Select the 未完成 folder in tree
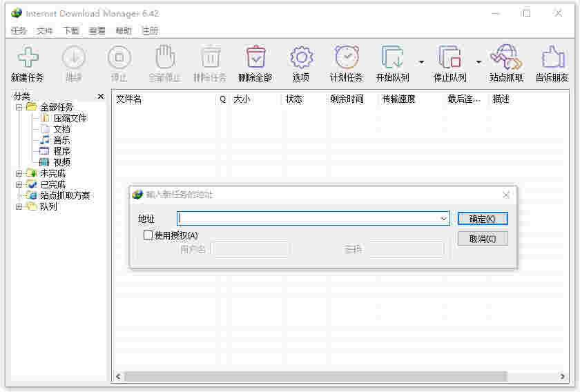This screenshot has height=392, width=580. coord(52,173)
